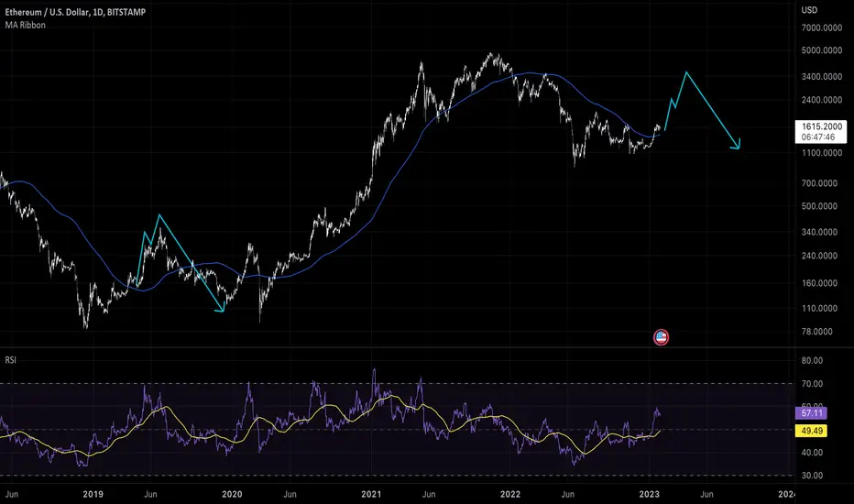
Task: Click the 500.0000 price axis label
Action: tap(819, 206)
